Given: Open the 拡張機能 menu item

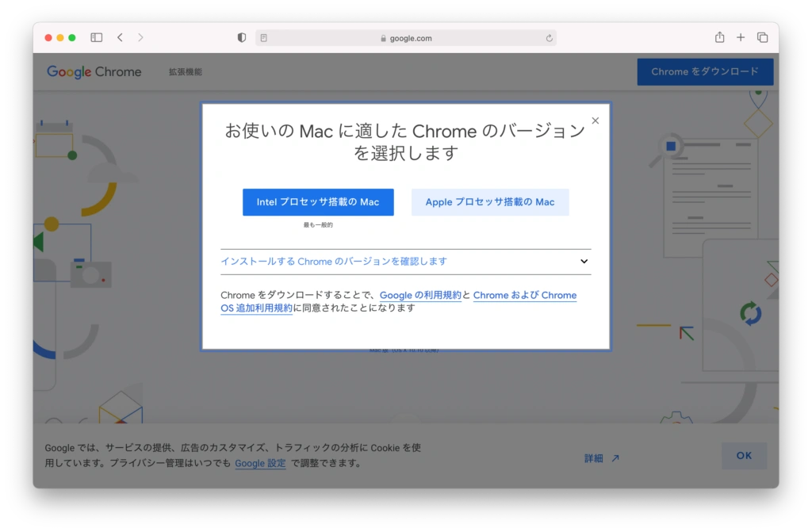Looking at the screenshot, I should pyautogui.click(x=186, y=72).
